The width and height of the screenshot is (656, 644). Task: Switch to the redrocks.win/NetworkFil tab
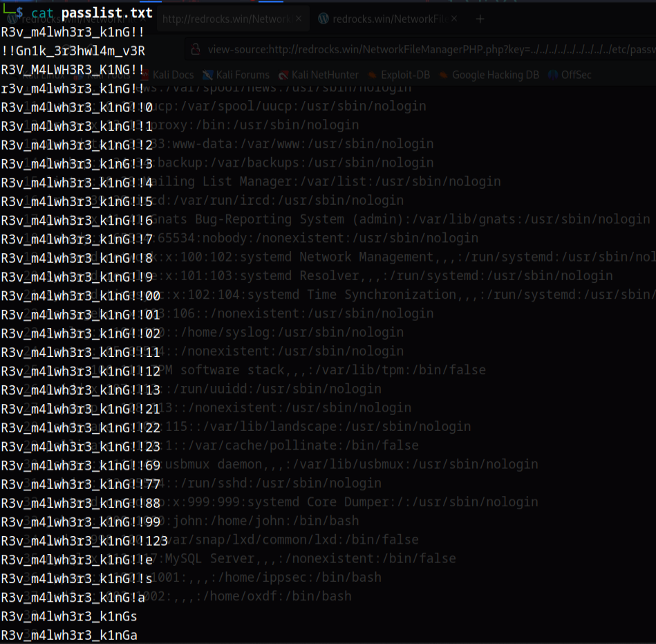(x=387, y=19)
